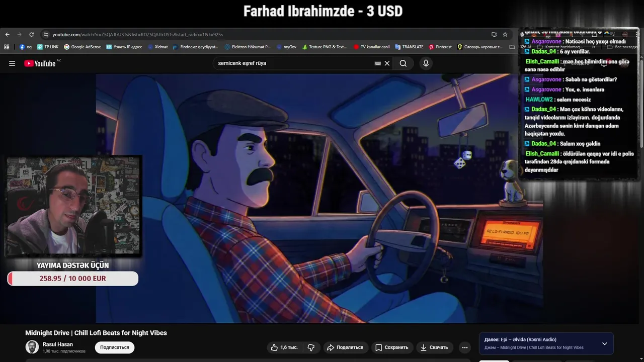644x362 pixels.
Task: Open the Facebook 'og' bookmark
Action: [x=26, y=47]
